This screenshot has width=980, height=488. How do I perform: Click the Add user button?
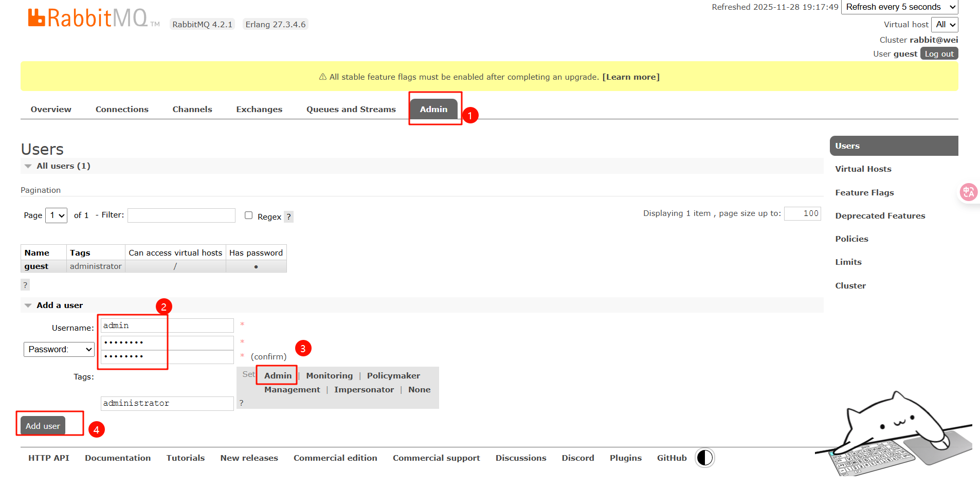coord(43,426)
